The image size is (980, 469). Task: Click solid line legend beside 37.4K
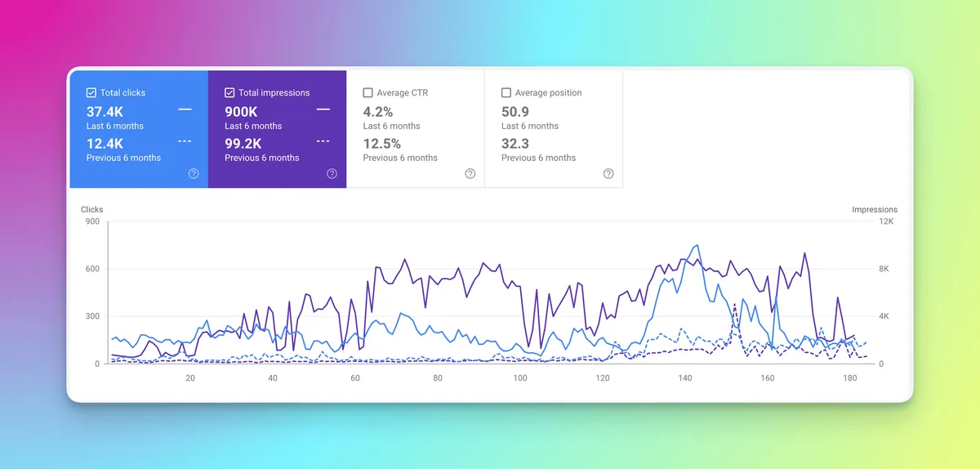[185, 109]
